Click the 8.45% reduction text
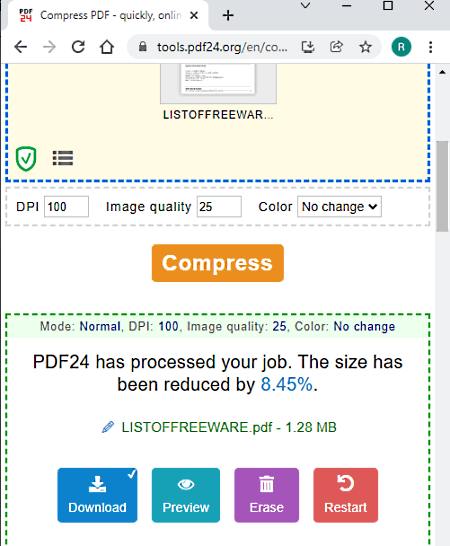Screen dimensions: 450x546 click(x=287, y=384)
